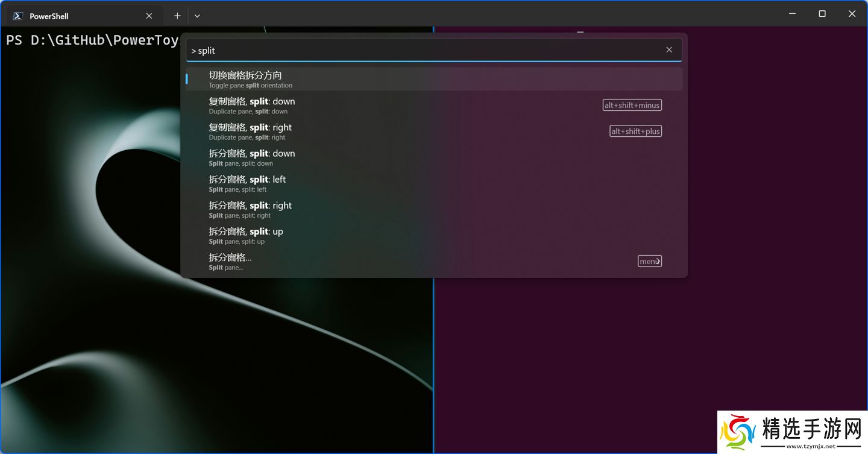The width and height of the screenshot is (868, 454).
Task: Click the menu chevron badge
Action: coord(650,261)
